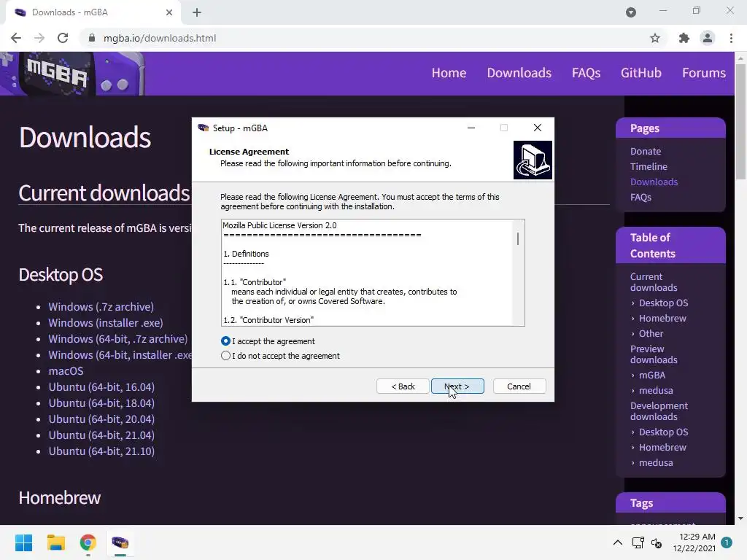Screen dimensions: 747x560
Task: Click 'Windows (installer .exe)' download link
Action: (106, 323)
